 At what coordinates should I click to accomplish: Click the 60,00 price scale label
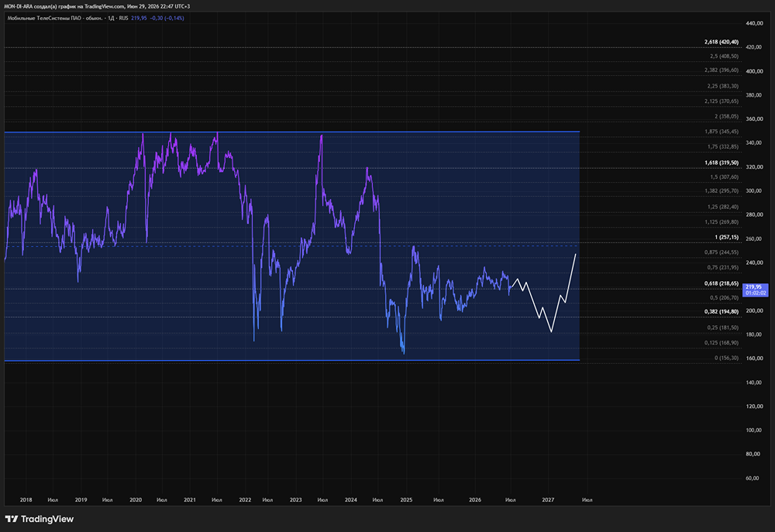click(x=753, y=478)
